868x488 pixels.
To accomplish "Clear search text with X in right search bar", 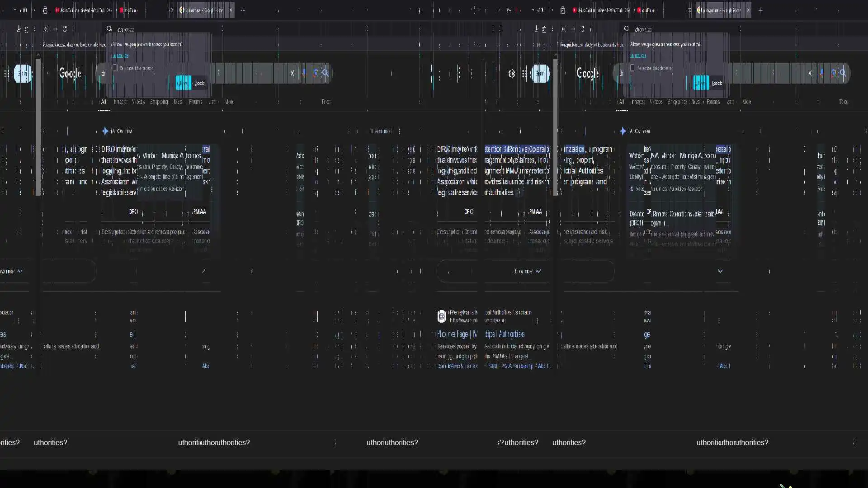I will (x=810, y=73).
